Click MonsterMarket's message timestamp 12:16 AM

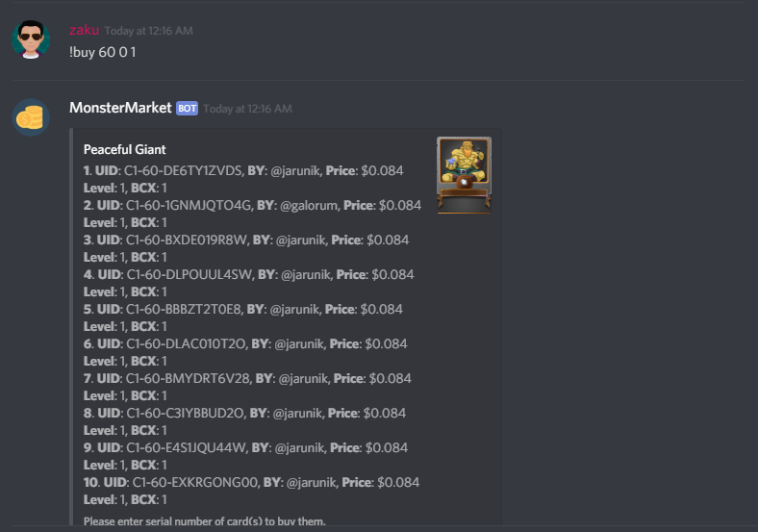(x=247, y=109)
